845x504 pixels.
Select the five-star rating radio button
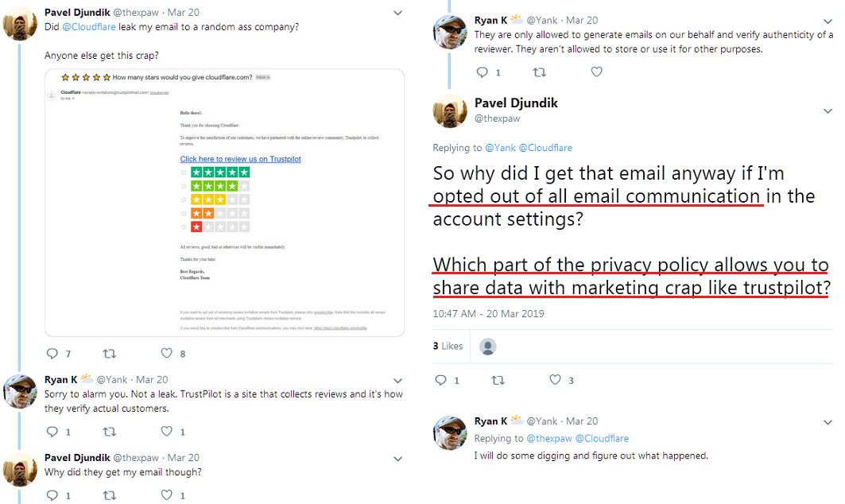184,173
